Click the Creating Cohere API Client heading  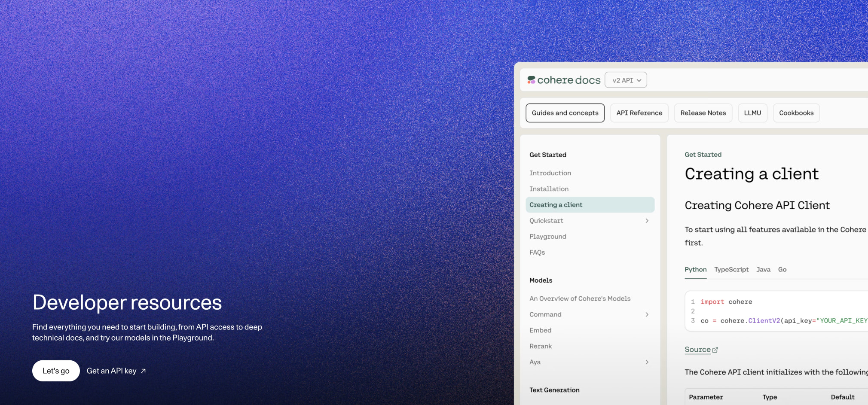point(757,205)
